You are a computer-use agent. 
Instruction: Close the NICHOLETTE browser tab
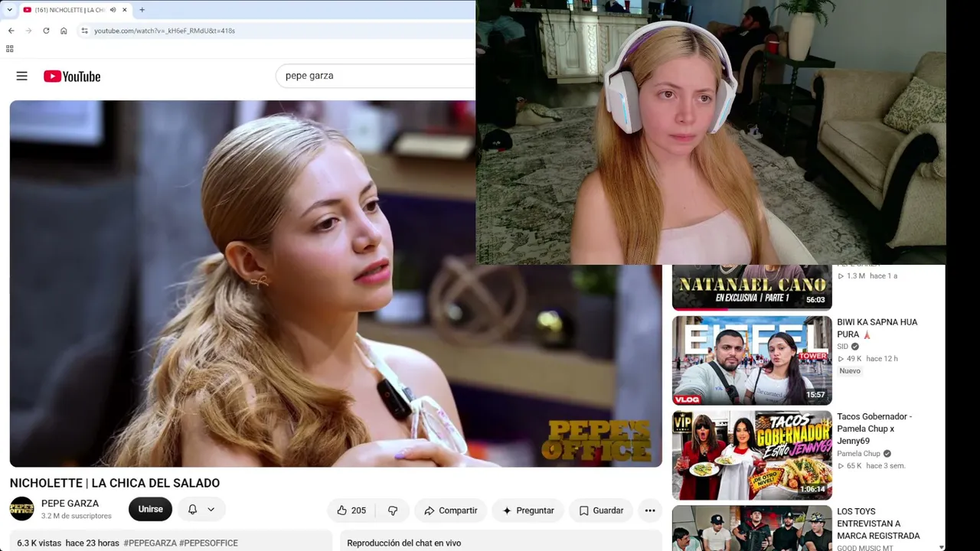pyautogui.click(x=124, y=10)
